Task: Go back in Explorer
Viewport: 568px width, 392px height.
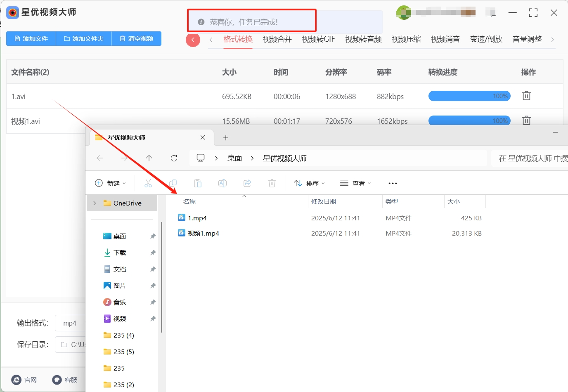Action: pos(99,158)
